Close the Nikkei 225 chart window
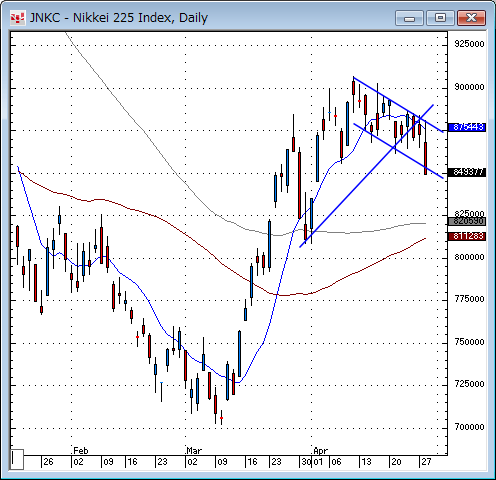This screenshot has height=480, width=496. pyautogui.click(x=471, y=18)
